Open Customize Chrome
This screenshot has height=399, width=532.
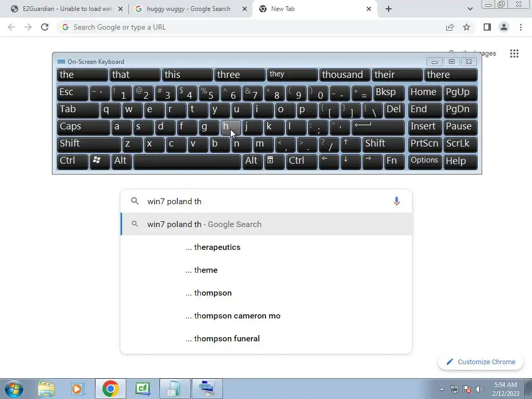pyautogui.click(x=481, y=362)
